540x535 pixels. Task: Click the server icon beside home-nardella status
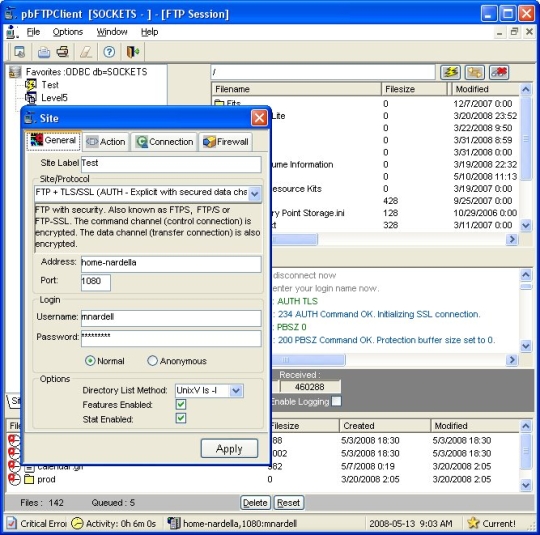click(x=174, y=523)
